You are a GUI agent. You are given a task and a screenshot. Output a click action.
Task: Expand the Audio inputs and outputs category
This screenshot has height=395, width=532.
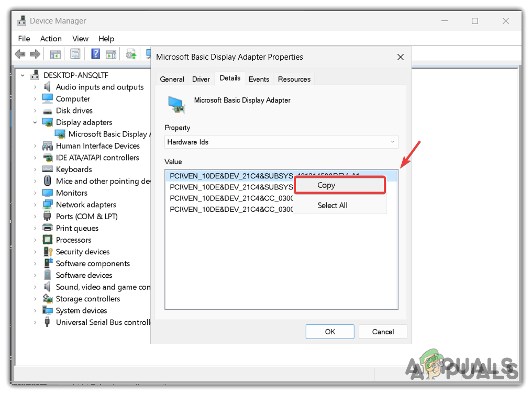35,87
